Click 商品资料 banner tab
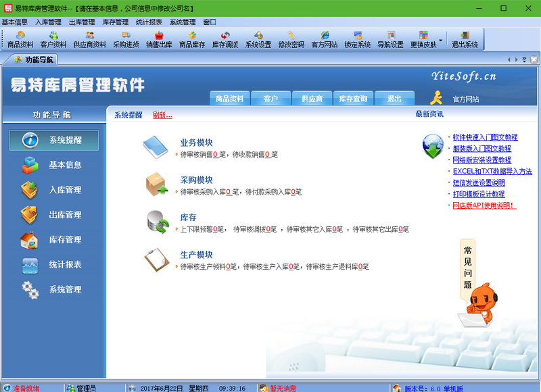This screenshot has width=541, height=392. 229,99
